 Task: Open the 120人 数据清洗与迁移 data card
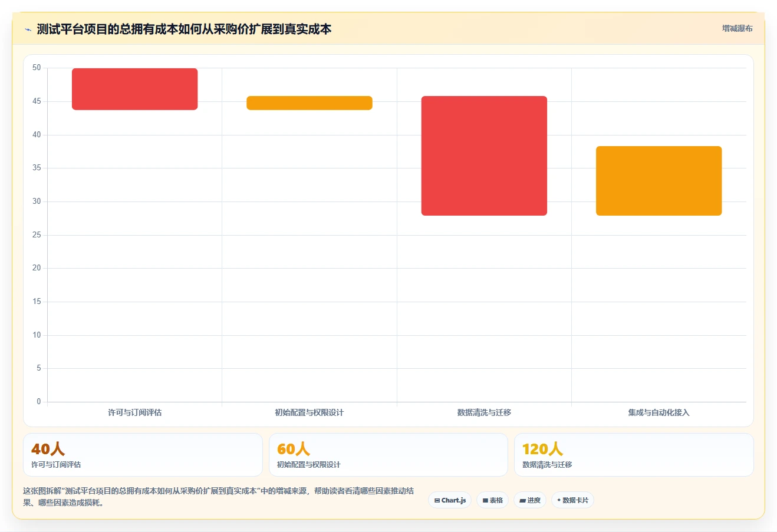point(634,455)
